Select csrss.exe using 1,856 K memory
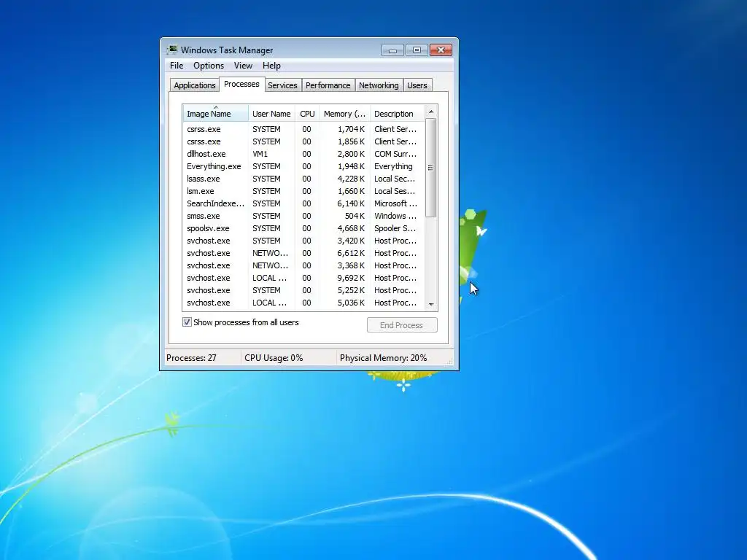 coord(303,141)
